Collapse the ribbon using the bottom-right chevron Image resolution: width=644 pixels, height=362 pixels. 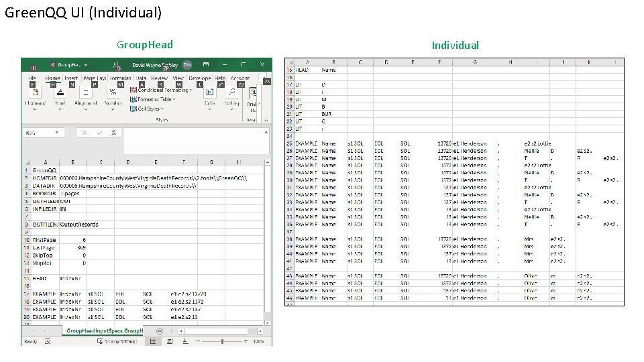pyautogui.click(x=266, y=120)
